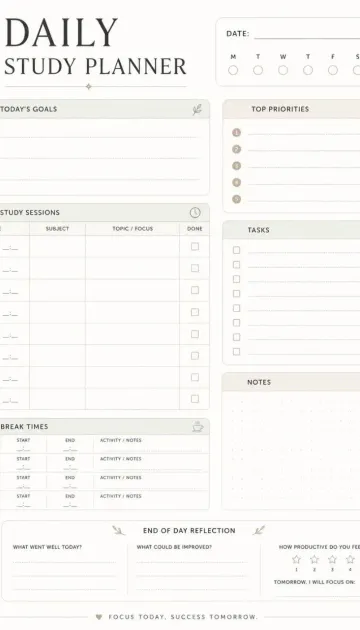The image size is (360, 630).
Task: Click the number 1 priority bullet
Action: (x=237, y=133)
